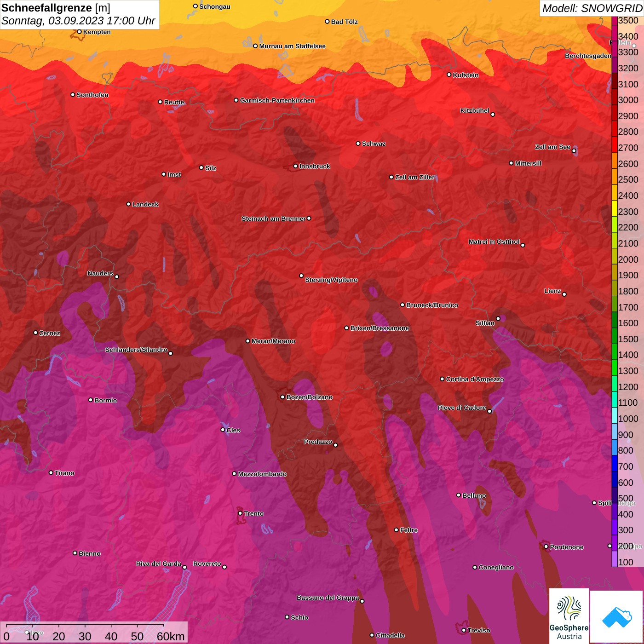Click the 100 legend color swatch

point(615,559)
